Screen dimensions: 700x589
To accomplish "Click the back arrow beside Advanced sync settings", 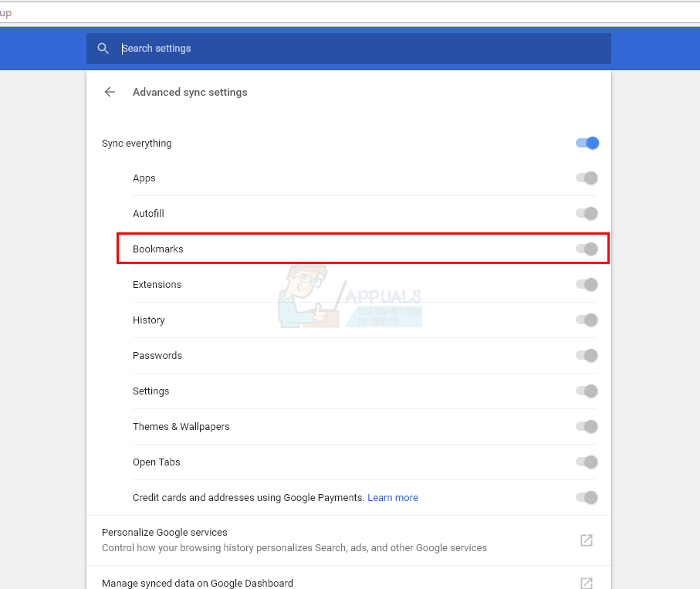I will point(110,92).
